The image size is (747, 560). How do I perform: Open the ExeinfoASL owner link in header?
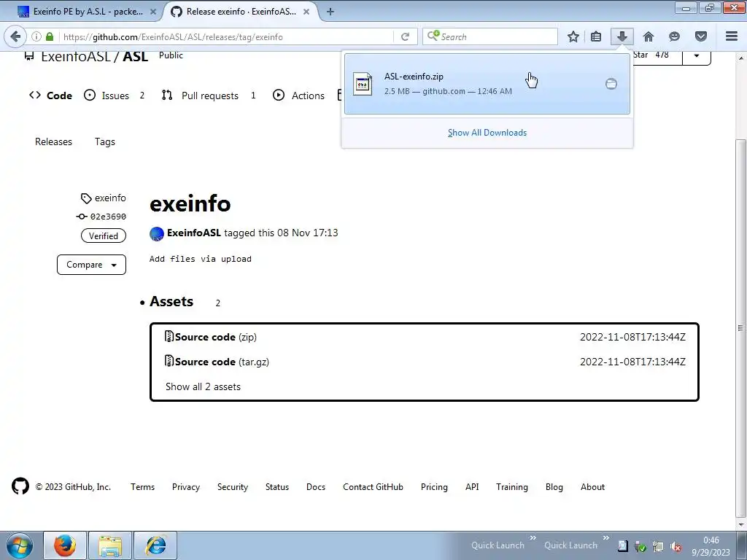click(x=76, y=56)
